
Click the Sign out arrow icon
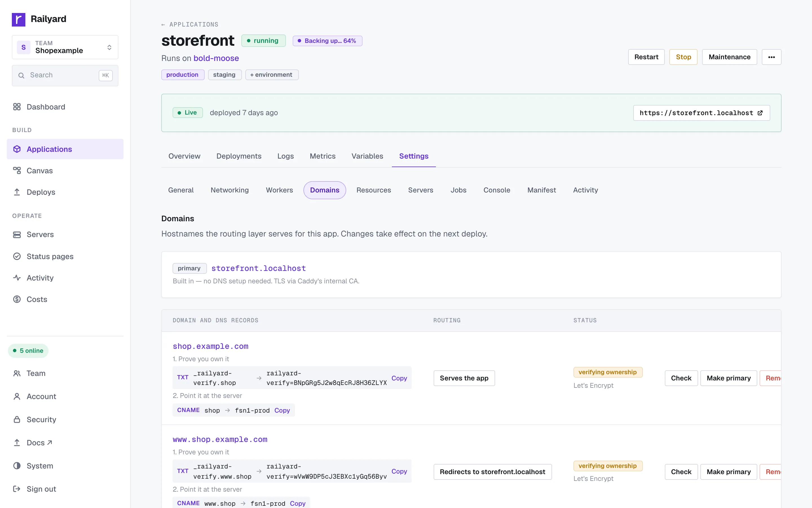17,489
